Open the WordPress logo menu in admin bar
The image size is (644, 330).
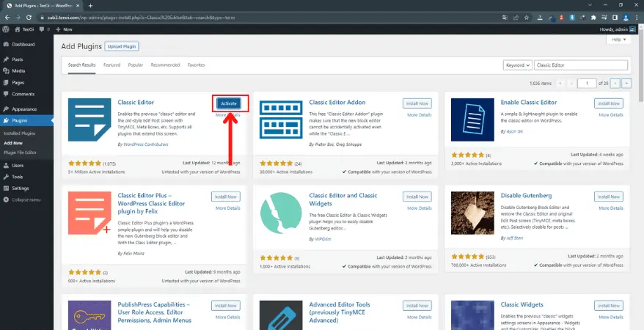(6, 29)
